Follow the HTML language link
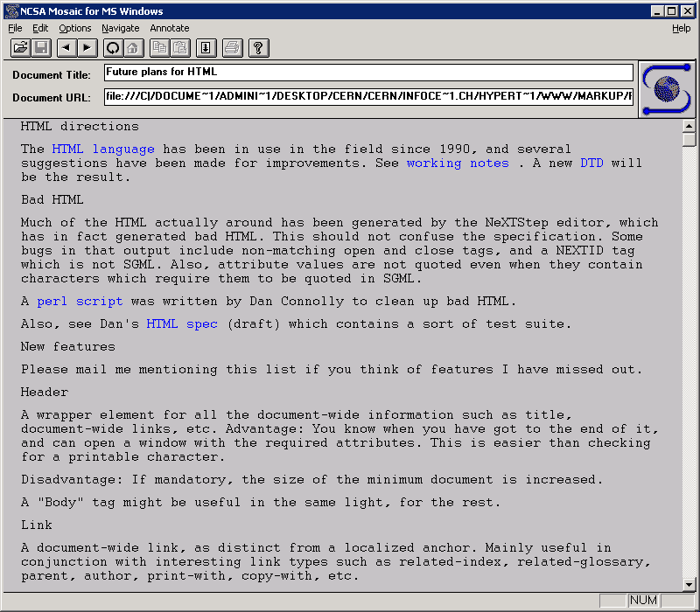This screenshot has width=700, height=612. 103,149
